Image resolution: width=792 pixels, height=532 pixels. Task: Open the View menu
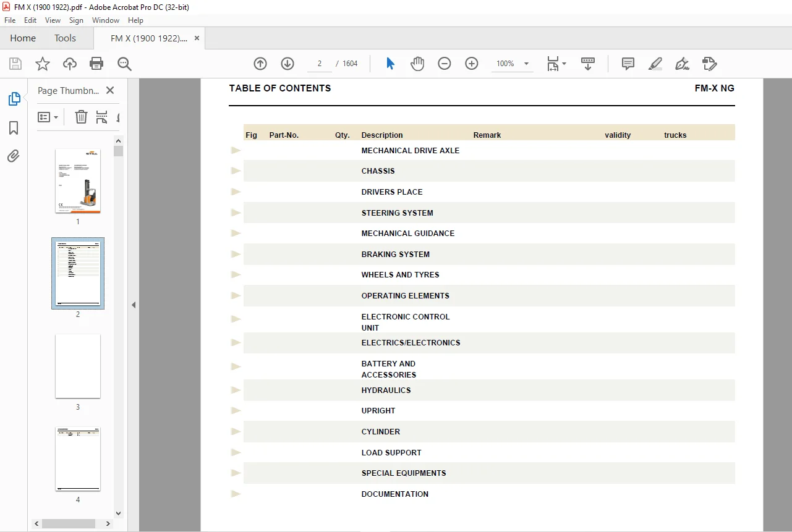coord(53,20)
